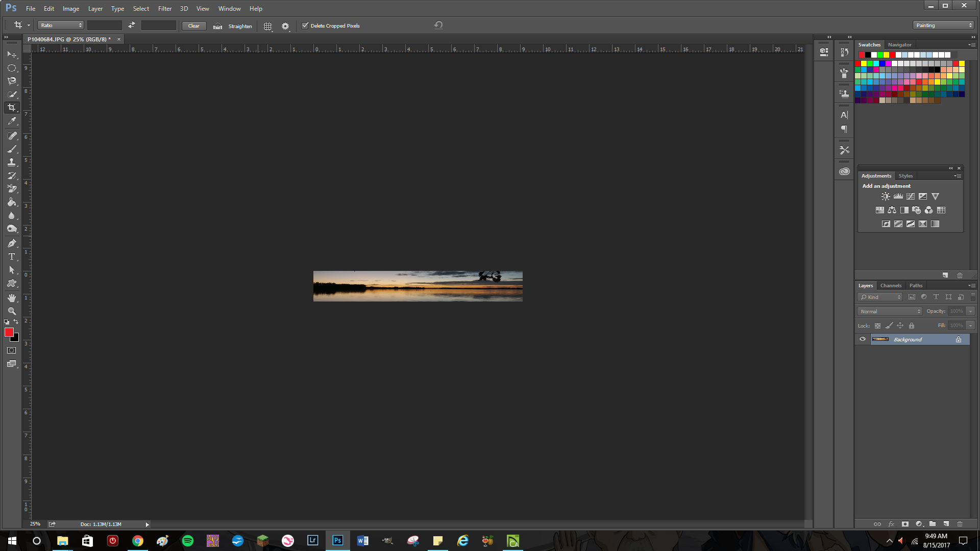This screenshot has height=551, width=980.
Task: Activate the Zoom tool
Action: pos(12,311)
